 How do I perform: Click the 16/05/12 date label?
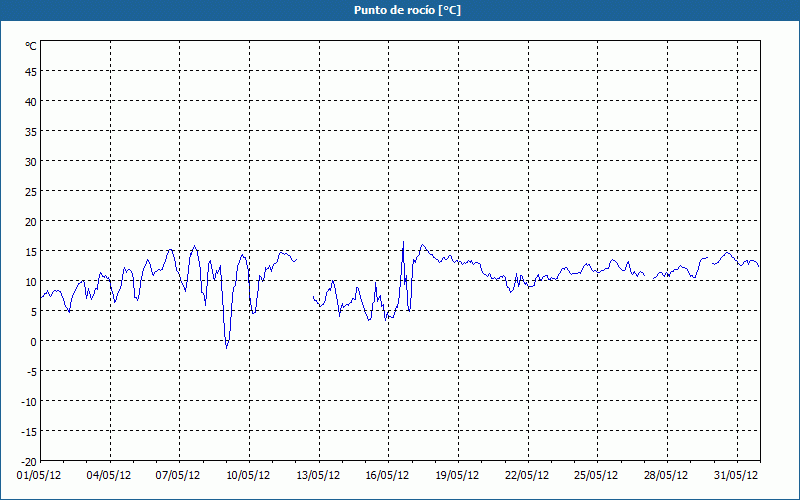[x=387, y=476]
